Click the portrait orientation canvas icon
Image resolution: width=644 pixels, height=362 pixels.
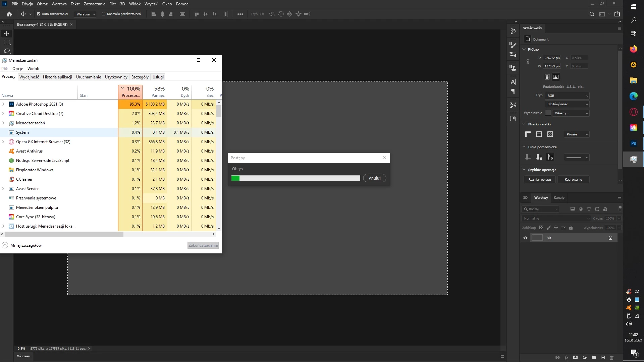pos(547,77)
